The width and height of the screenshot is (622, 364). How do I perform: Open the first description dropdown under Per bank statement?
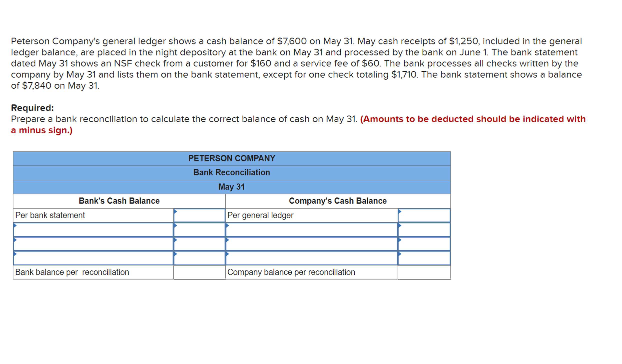coord(92,229)
